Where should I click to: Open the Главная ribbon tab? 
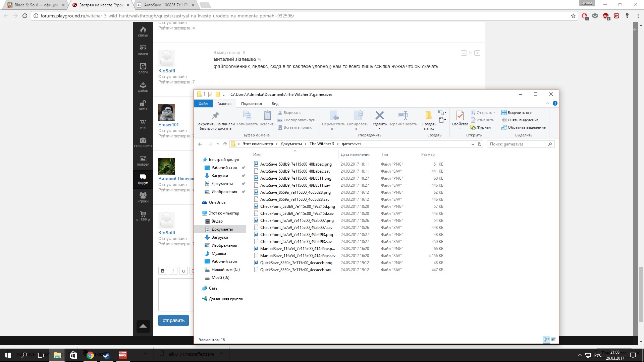[224, 104]
